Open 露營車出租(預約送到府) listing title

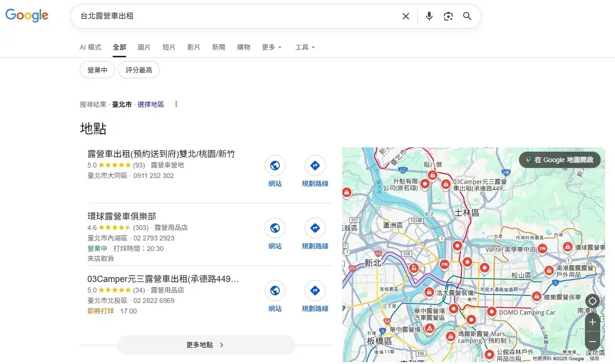(x=161, y=154)
